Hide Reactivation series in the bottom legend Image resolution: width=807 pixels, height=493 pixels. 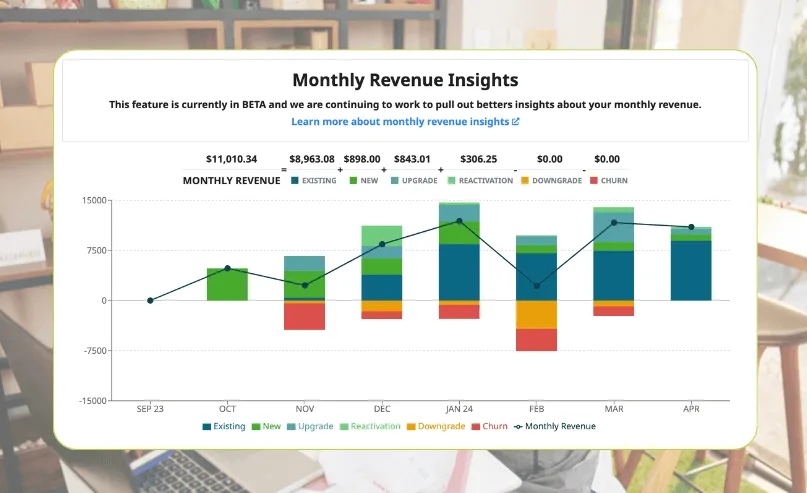click(x=371, y=426)
